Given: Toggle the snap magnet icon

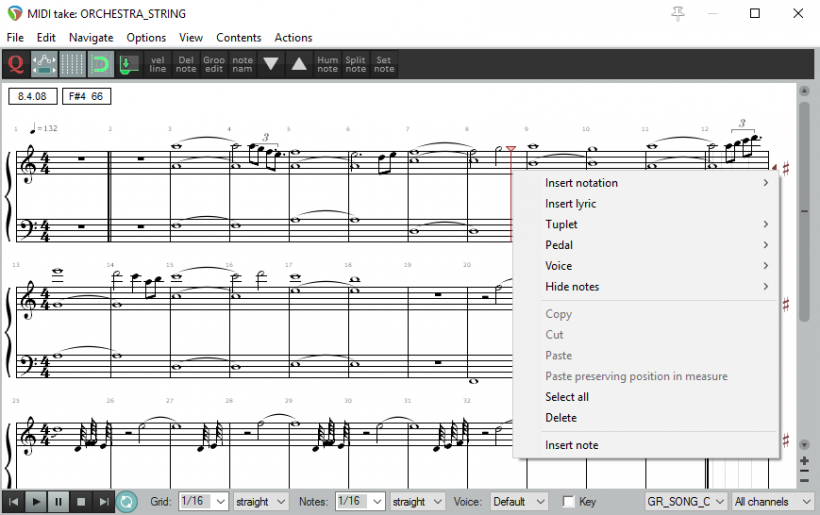Looking at the screenshot, I should pyautogui.click(x=100, y=65).
